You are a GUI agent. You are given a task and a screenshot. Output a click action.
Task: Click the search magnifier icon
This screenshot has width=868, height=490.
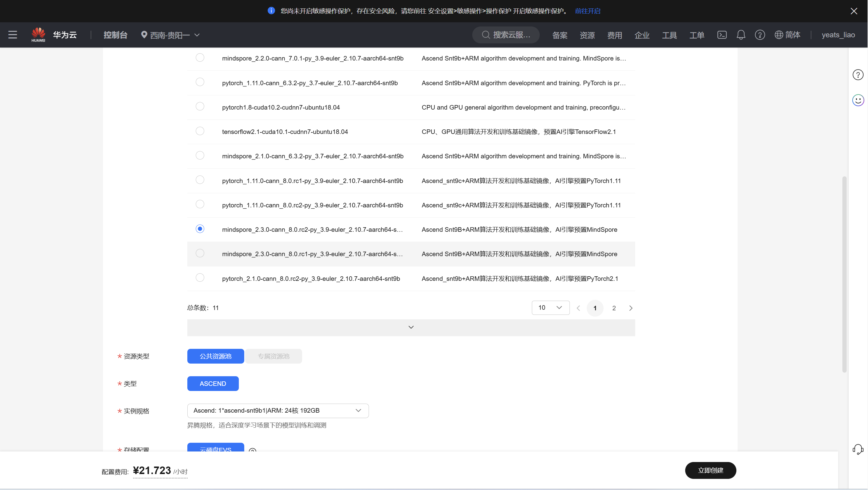(x=486, y=35)
